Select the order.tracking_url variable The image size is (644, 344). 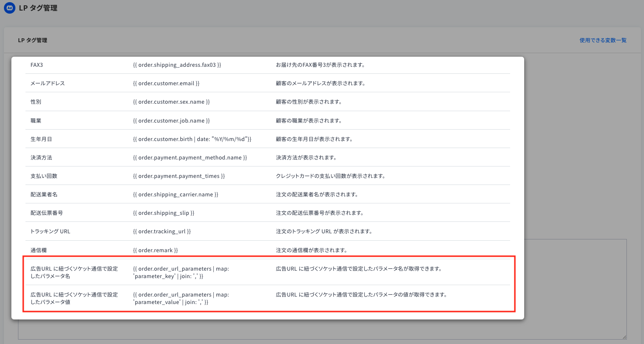pyautogui.click(x=162, y=232)
